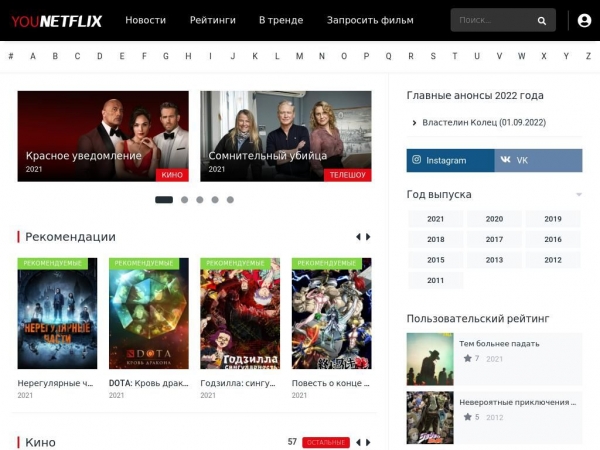Filter by release year 2016
The width and height of the screenshot is (600, 450).
[x=553, y=239]
